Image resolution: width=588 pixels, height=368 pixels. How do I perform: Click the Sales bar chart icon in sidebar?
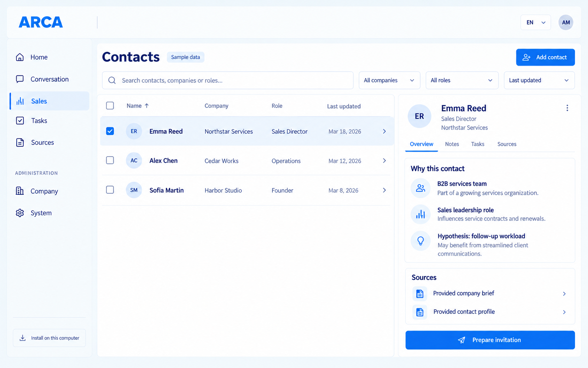(x=20, y=101)
